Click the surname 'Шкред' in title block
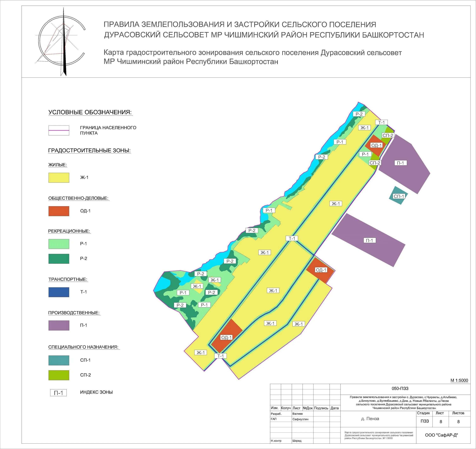This screenshot has height=449, width=476. click(x=297, y=441)
